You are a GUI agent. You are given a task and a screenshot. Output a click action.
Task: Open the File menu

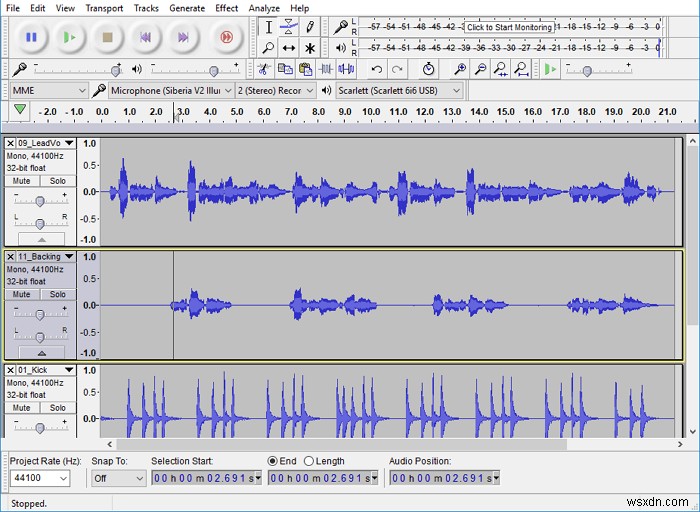point(12,8)
